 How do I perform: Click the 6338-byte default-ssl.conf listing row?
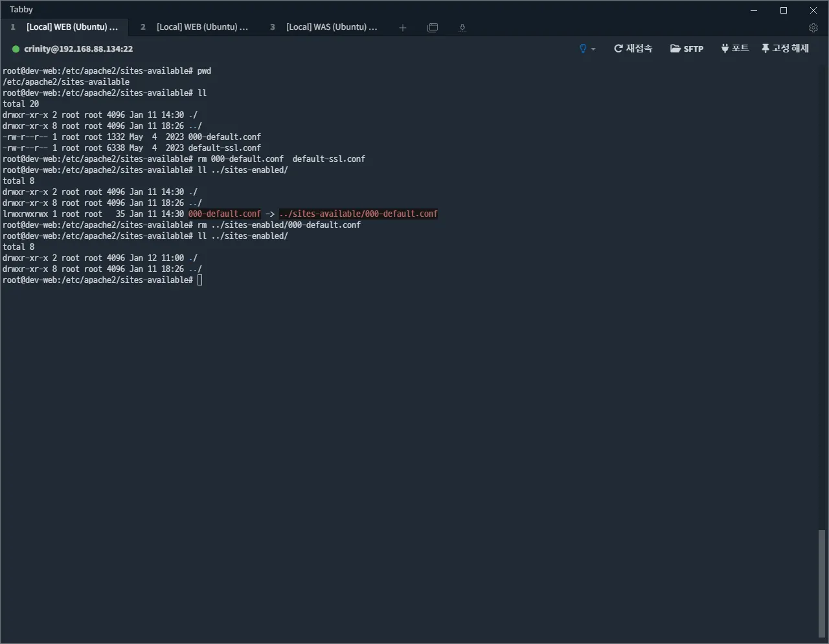pyautogui.click(x=131, y=148)
